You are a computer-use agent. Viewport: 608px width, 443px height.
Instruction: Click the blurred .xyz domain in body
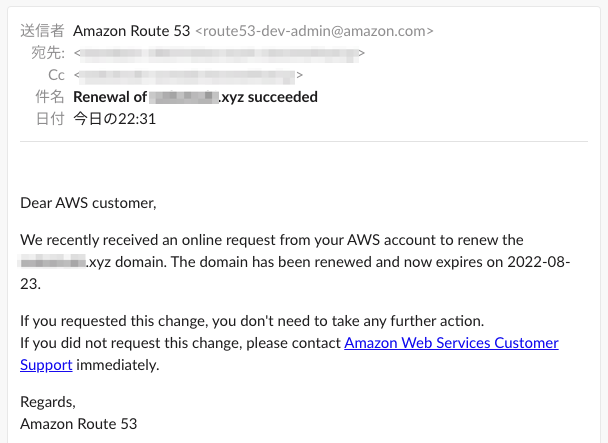[66, 262]
